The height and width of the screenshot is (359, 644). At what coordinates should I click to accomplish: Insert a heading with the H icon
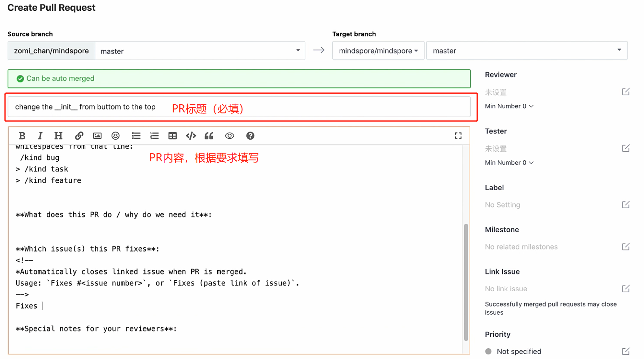pyautogui.click(x=58, y=136)
